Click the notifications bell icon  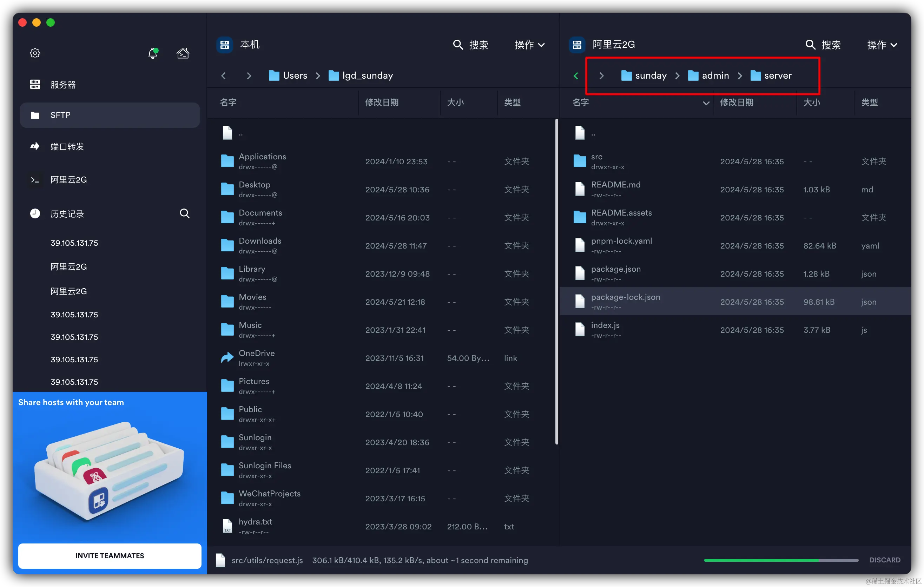tap(153, 53)
